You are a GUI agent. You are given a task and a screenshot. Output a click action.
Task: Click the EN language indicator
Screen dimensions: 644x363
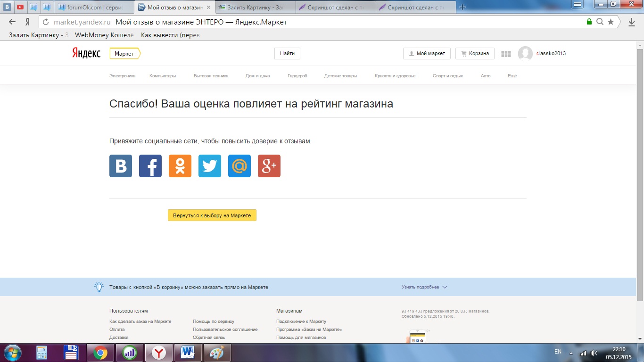pos(558,352)
